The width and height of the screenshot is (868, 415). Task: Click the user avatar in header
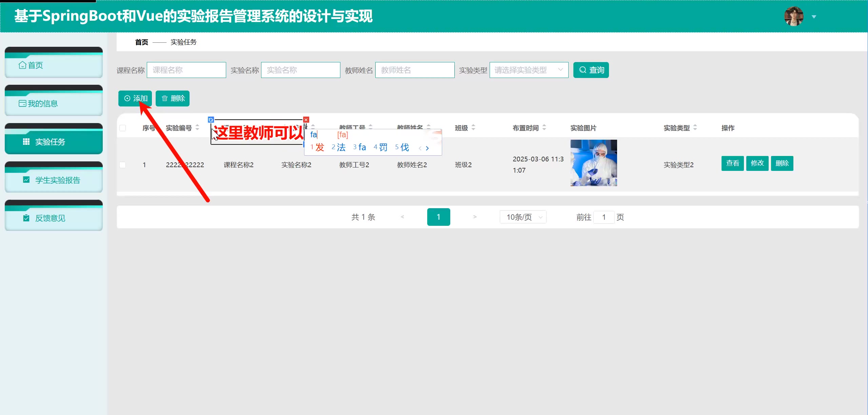pyautogui.click(x=793, y=16)
